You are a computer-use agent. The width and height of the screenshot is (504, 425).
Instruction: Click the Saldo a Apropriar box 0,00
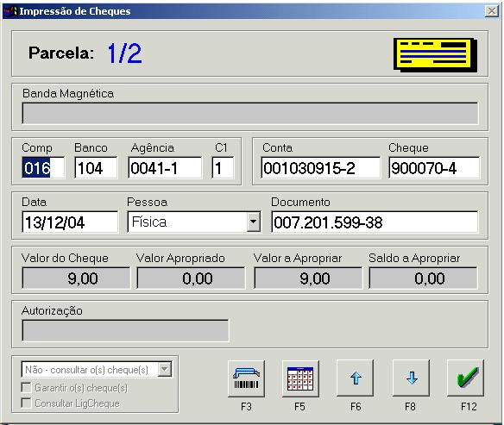pyautogui.click(x=424, y=278)
